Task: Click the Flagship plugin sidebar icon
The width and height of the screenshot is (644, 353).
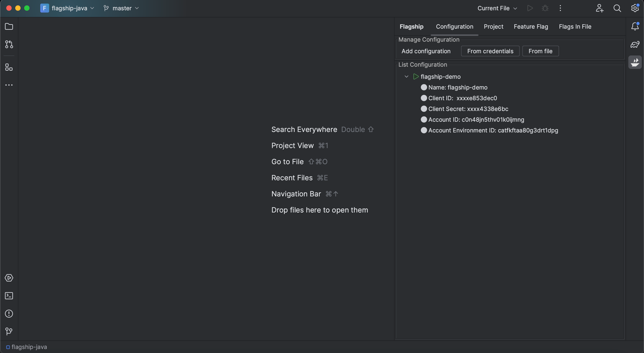Action: click(x=635, y=62)
